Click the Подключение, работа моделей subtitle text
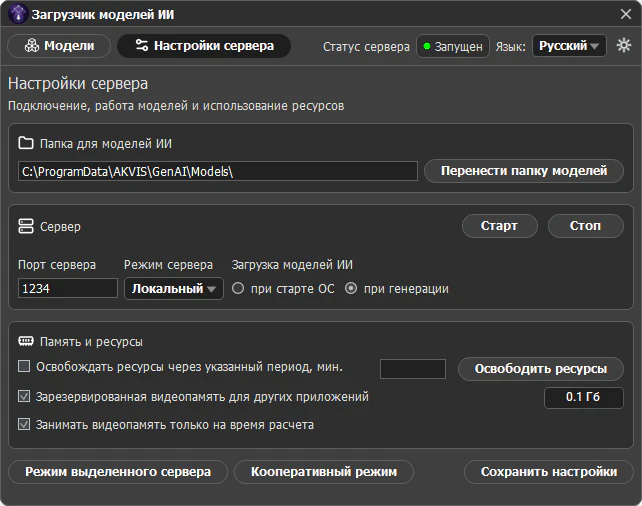The width and height of the screenshot is (642, 506). [x=176, y=106]
